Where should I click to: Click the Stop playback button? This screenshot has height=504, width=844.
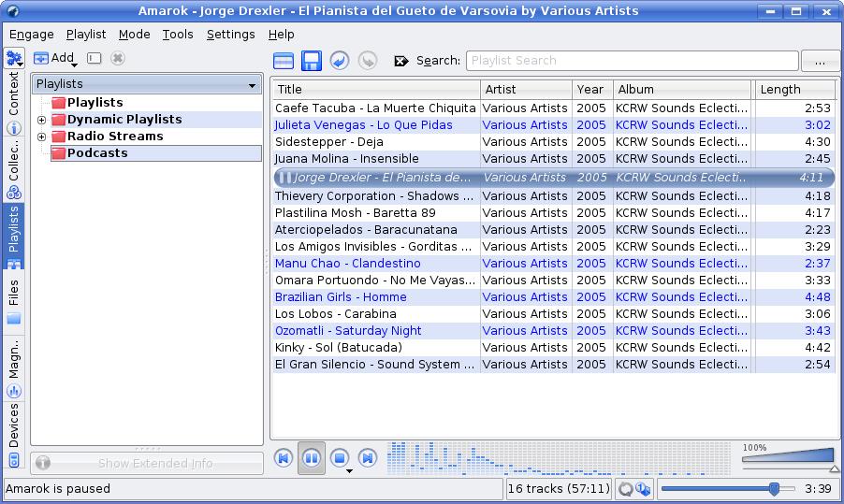pos(340,458)
